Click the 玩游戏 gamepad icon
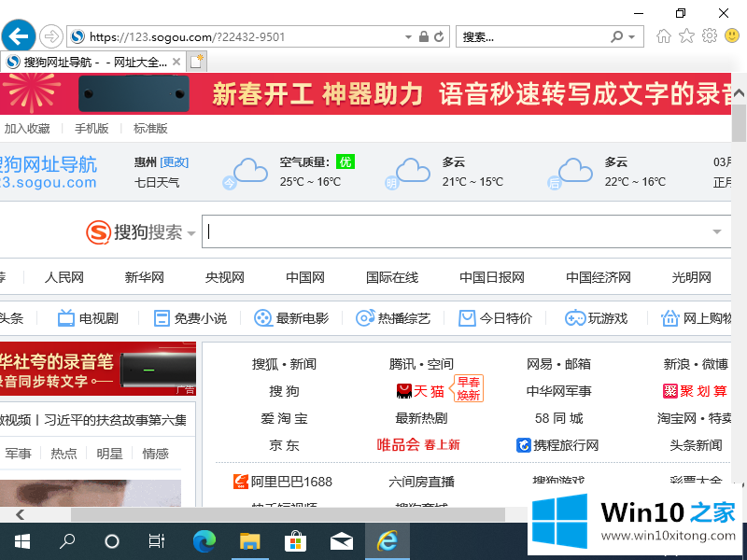The width and height of the screenshot is (747, 560). (574, 318)
